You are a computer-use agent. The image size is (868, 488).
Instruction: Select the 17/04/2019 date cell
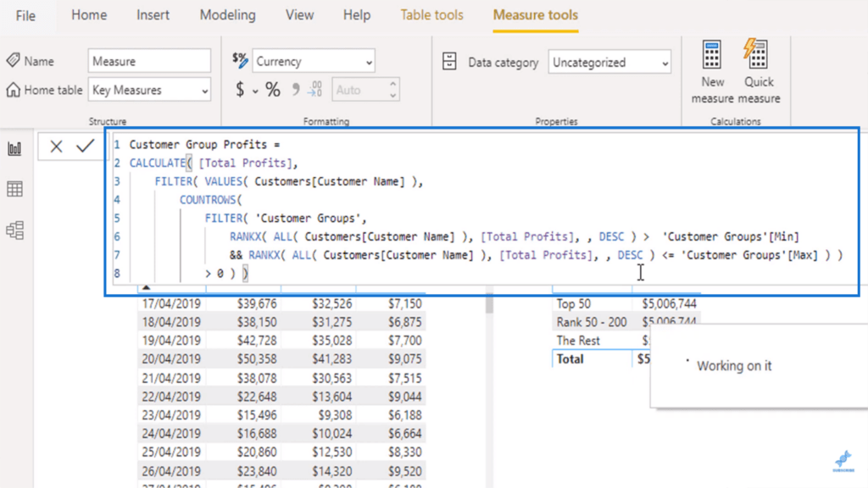tap(171, 304)
